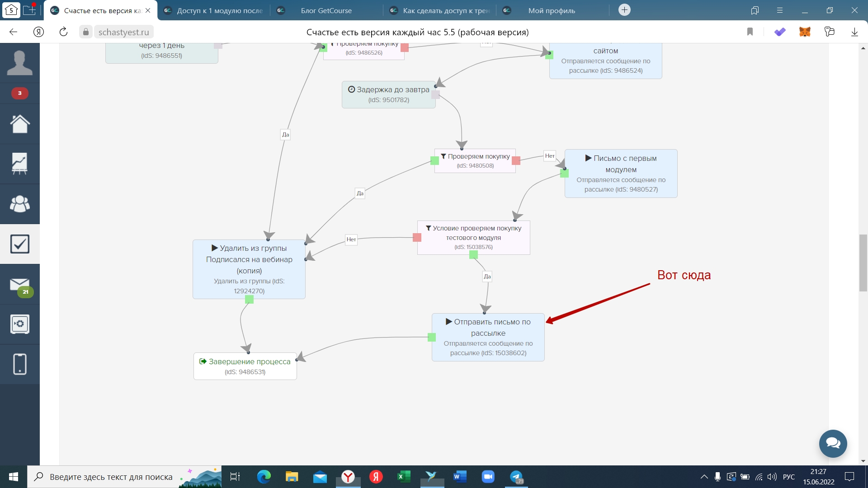Image resolution: width=868 pixels, height=488 pixels.
Task: Select the tasks checkmark sidebar icon
Action: 19,244
